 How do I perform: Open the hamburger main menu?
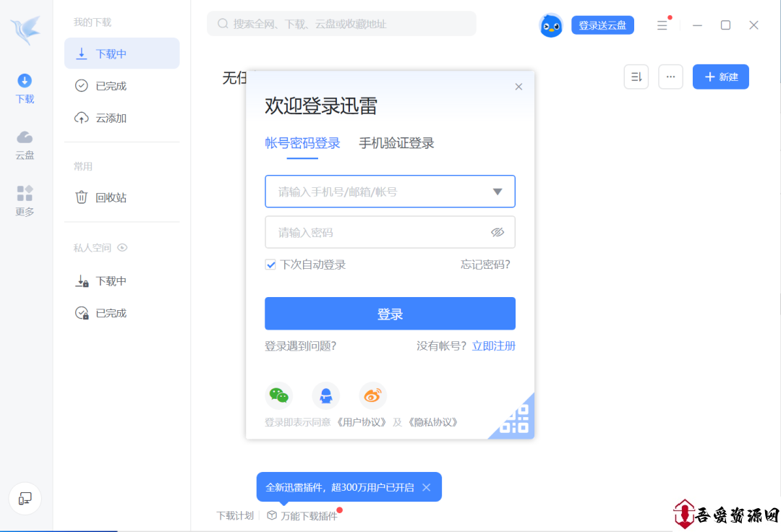662,25
